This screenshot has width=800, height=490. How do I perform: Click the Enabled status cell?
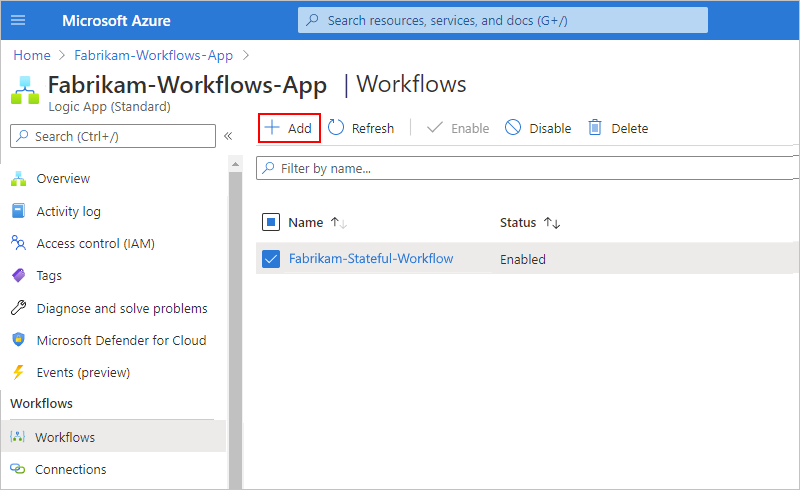tap(522, 259)
